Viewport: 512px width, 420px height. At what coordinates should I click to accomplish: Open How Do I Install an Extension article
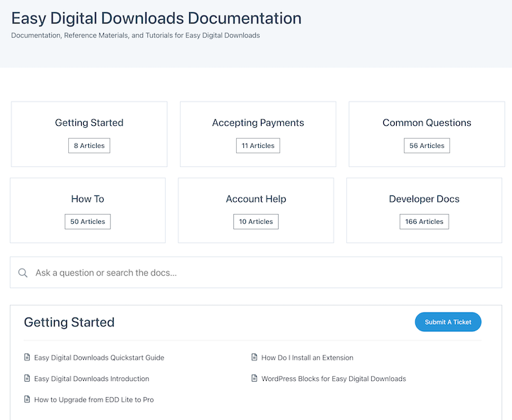point(307,357)
